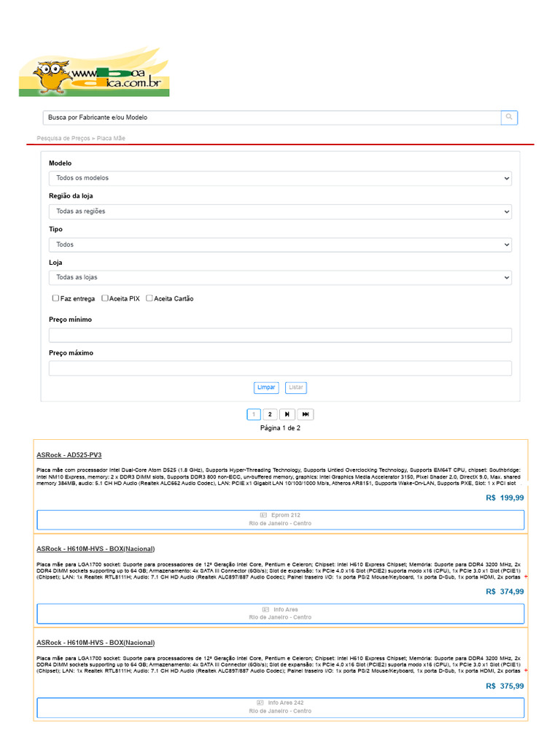560x747 pixels.
Task: Click the search magnifier button
Action: [x=509, y=117]
